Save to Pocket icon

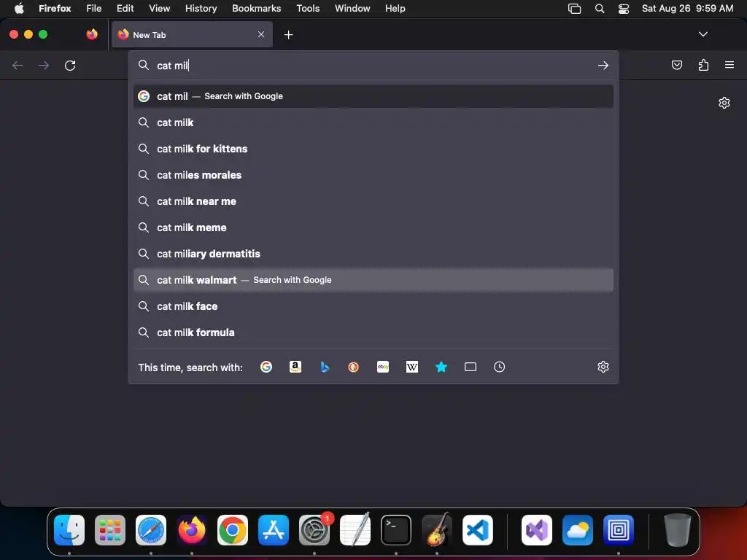677,65
